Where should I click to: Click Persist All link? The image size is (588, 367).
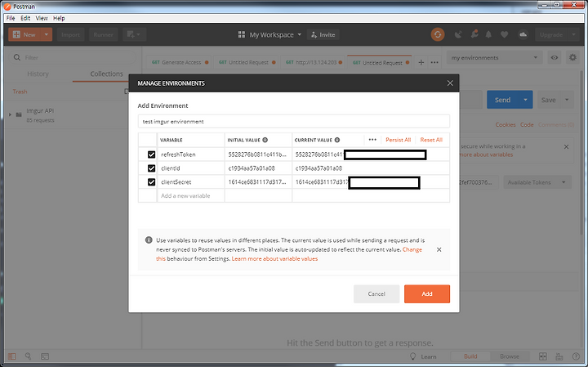coord(399,140)
